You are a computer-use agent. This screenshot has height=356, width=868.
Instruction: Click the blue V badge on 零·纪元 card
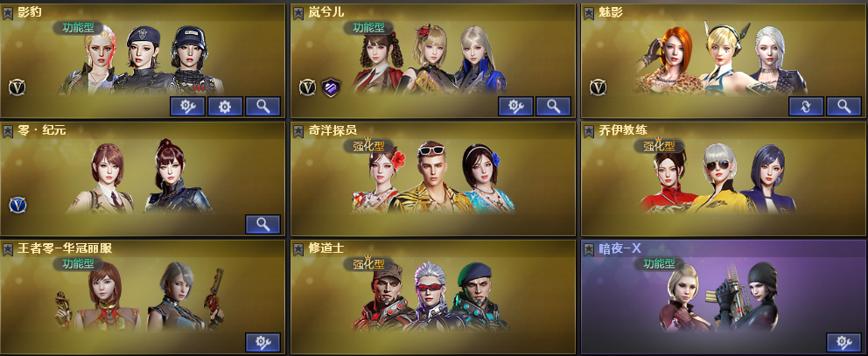pyautogui.click(x=17, y=206)
